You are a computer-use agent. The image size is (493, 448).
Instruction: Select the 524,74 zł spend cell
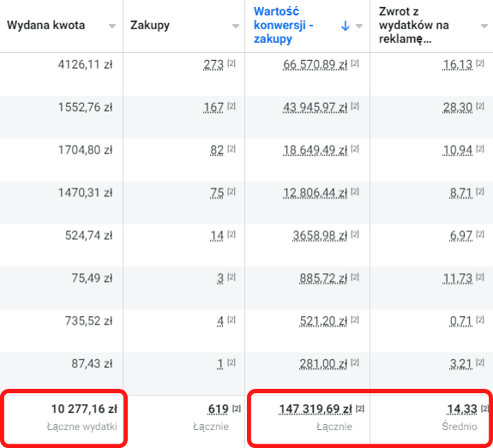pyautogui.click(x=88, y=236)
